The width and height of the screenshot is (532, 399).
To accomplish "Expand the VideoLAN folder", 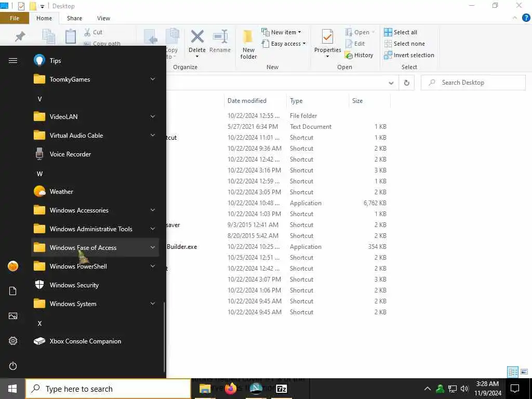I will [x=153, y=117].
